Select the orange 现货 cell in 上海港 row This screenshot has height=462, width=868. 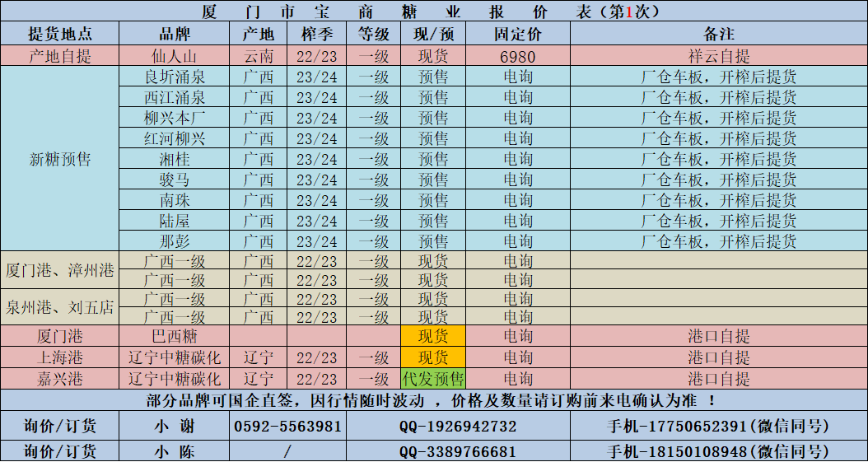(433, 357)
